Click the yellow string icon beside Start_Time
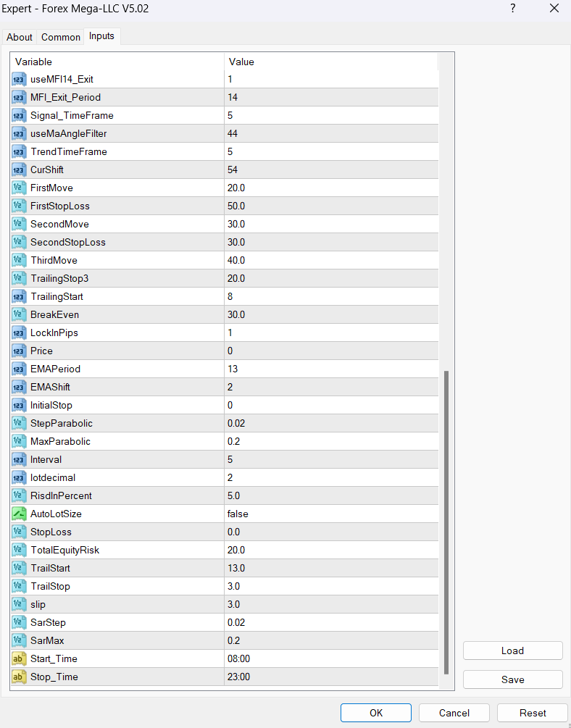The image size is (571, 728). (x=19, y=658)
